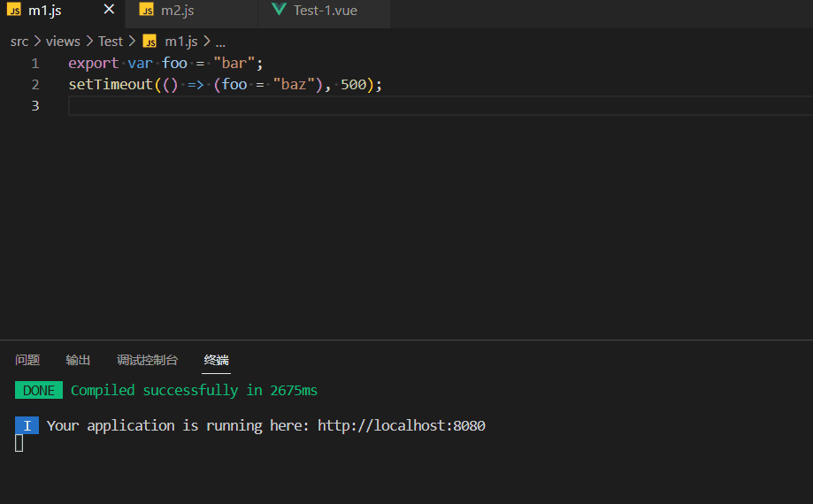Select the src breadcrumb segment

19,42
